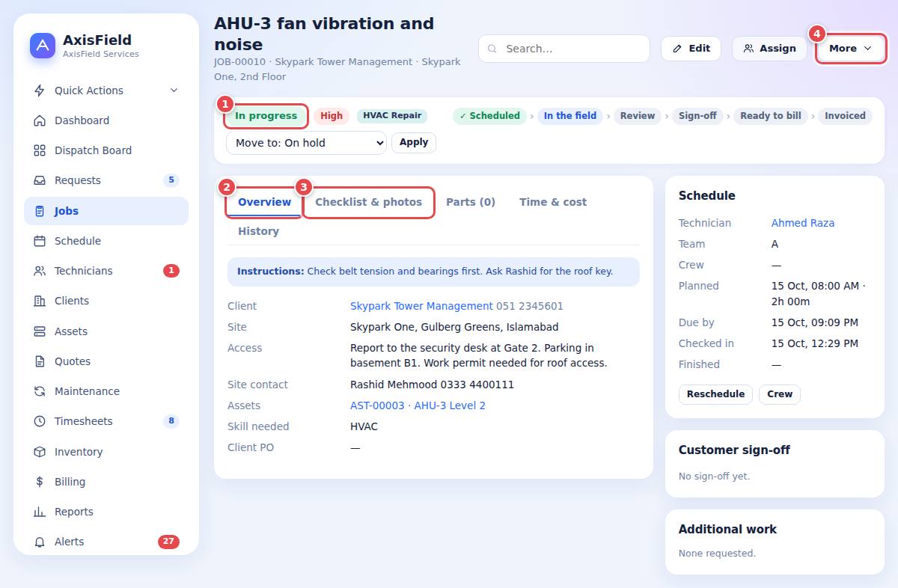Open asset link AST-00003 · AHU-3 Level 2
The width and height of the screenshot is (898, 588).
pyautogui.click(x=418, y=405)
